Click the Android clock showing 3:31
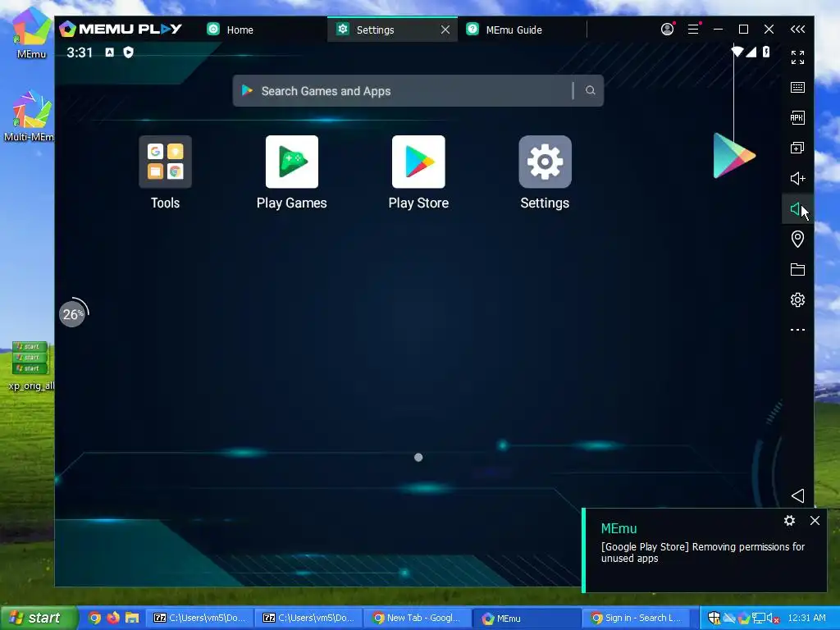840x630 pixels. (80, 52)
